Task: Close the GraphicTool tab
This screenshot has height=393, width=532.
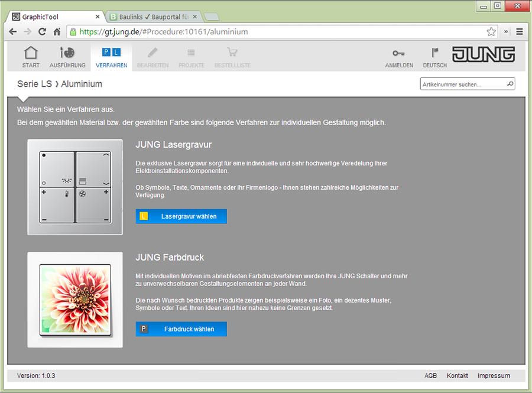Action: point(98,17)
